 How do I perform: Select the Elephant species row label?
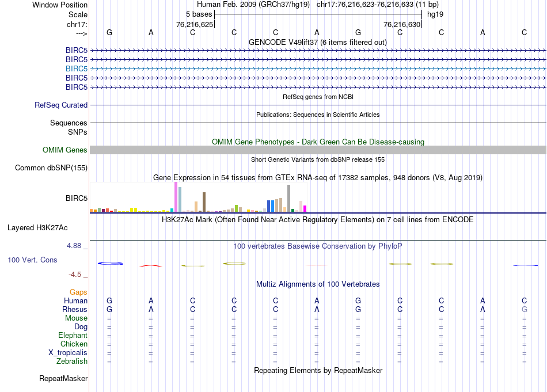73,335
